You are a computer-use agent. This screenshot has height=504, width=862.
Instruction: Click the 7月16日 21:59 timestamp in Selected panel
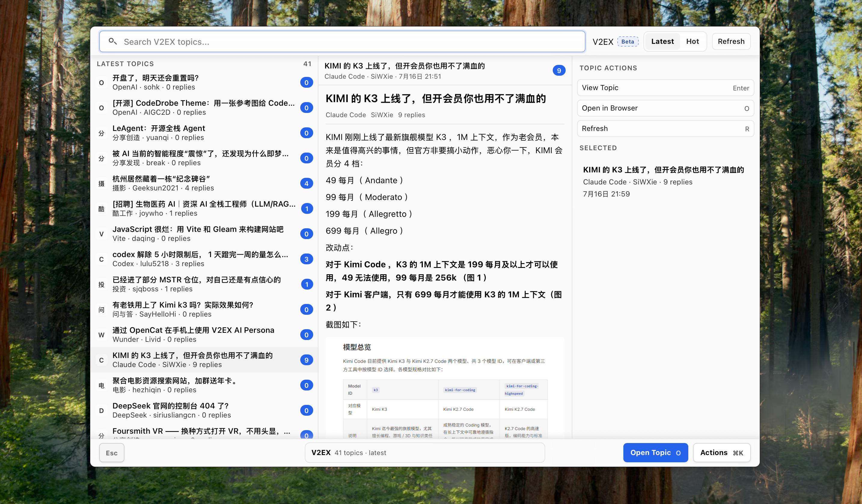click(606, 194)
